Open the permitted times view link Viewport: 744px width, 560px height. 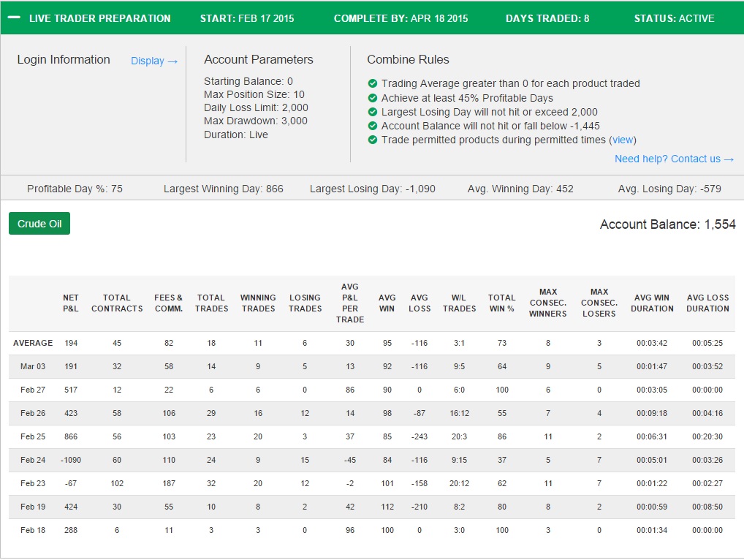[623, 140]
